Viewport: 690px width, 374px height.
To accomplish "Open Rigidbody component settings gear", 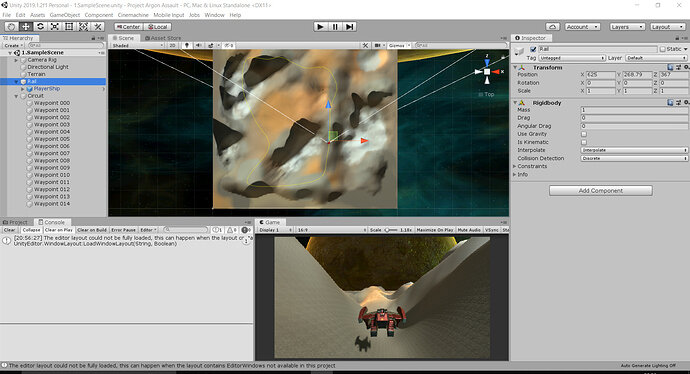I will pyautogui.click(x=686, y=103).
